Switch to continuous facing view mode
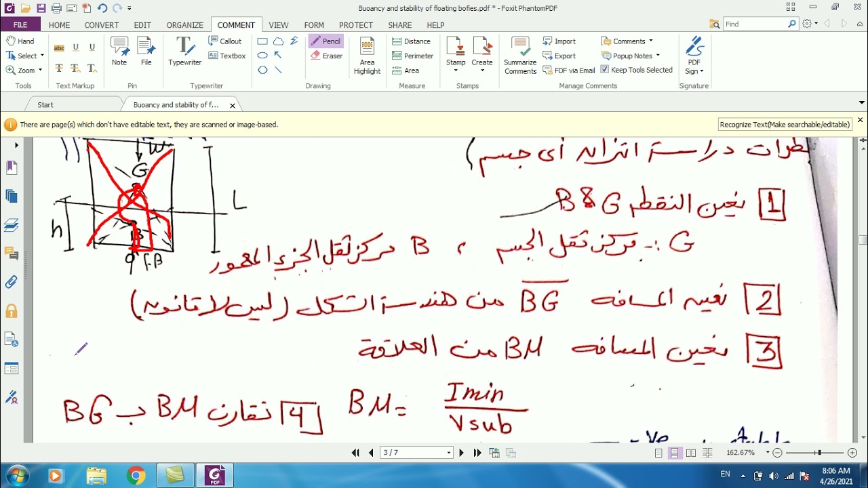 pyautogui.click(x=707, y=453)
